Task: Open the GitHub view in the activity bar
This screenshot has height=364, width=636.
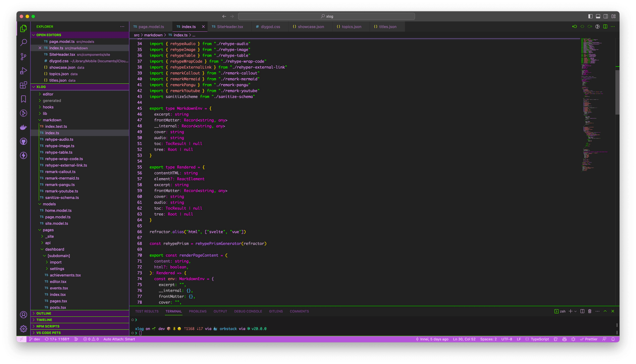Action: (x=24, y=141)
